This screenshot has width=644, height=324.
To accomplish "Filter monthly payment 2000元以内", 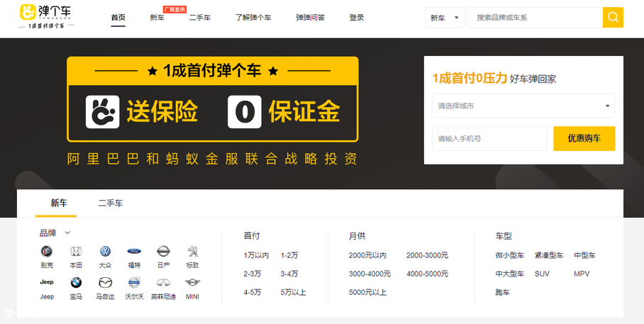I will (x=367, y=255).
